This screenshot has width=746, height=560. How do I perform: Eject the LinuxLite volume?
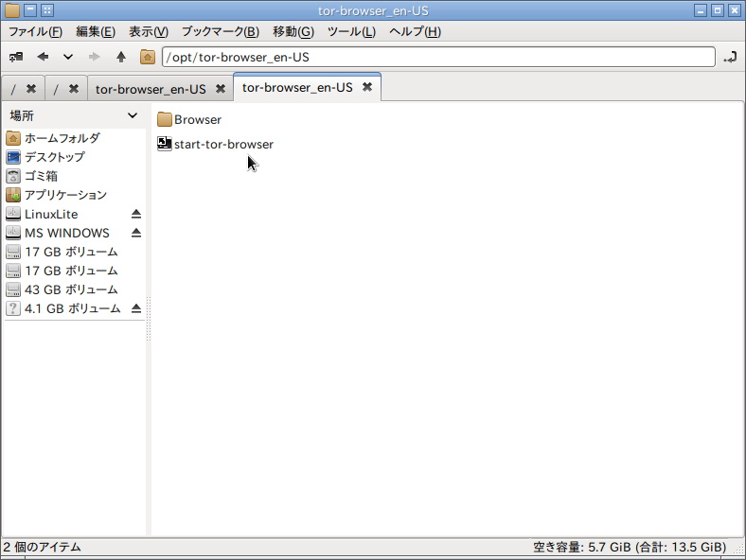[136, 214]
